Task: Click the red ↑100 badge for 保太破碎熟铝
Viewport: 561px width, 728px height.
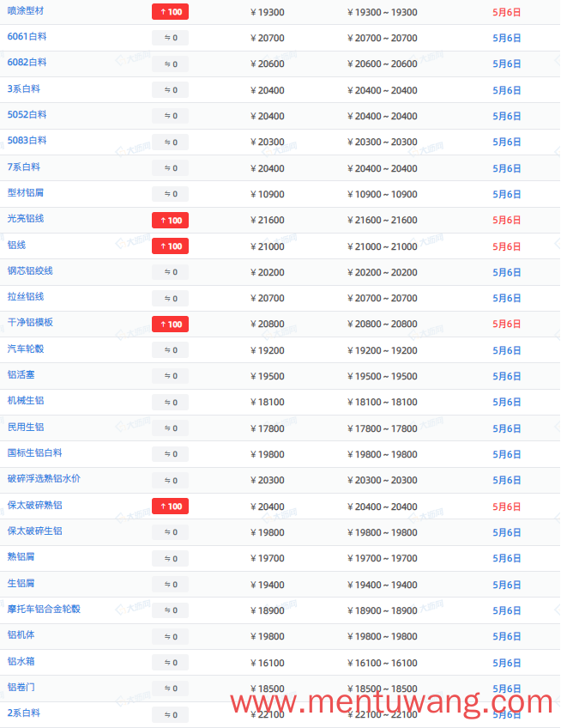Action: (171, 506)
